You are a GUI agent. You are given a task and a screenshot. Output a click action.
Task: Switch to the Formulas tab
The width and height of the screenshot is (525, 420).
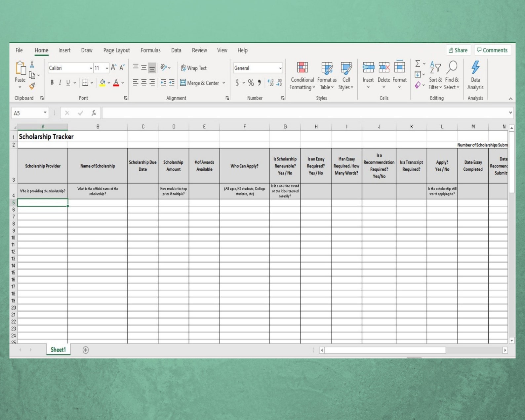[x=150, y=50]
